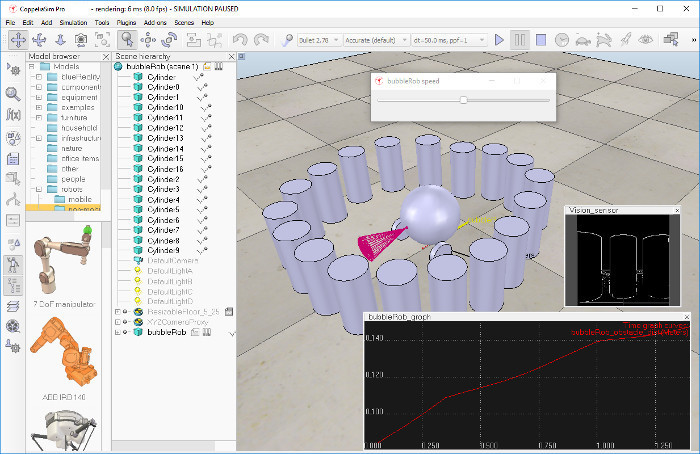Toggle the real-time mode clock icon

pos(562,40)
